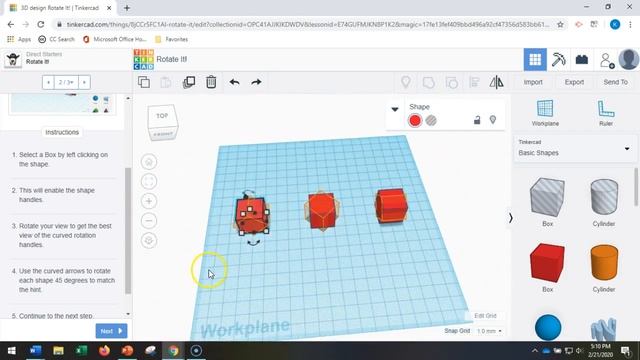Click the striped Cylinder hole shape
This screenshot has height=360, width=640.
604,197
